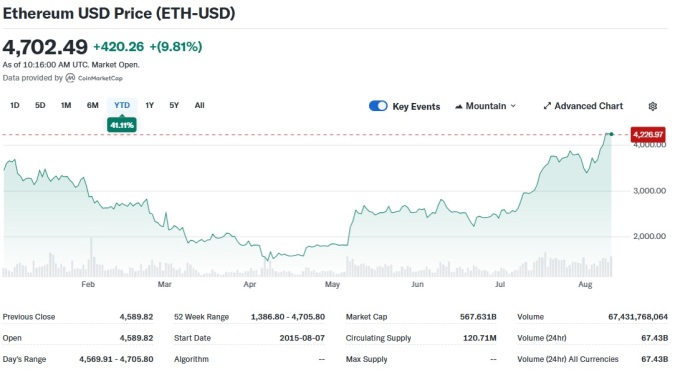Viewport: 680px width, 375px height.
Task: Click the CoinMarketCap logo icon
Action: pyautogui.click(x=70, y=78)
